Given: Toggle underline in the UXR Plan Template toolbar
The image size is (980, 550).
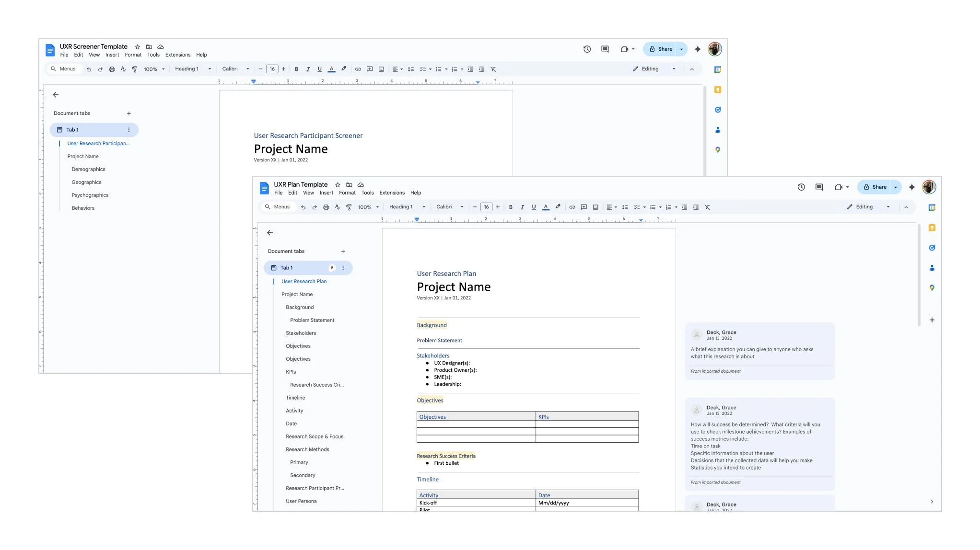Looking at the screenshot, I should click(534, 207).
